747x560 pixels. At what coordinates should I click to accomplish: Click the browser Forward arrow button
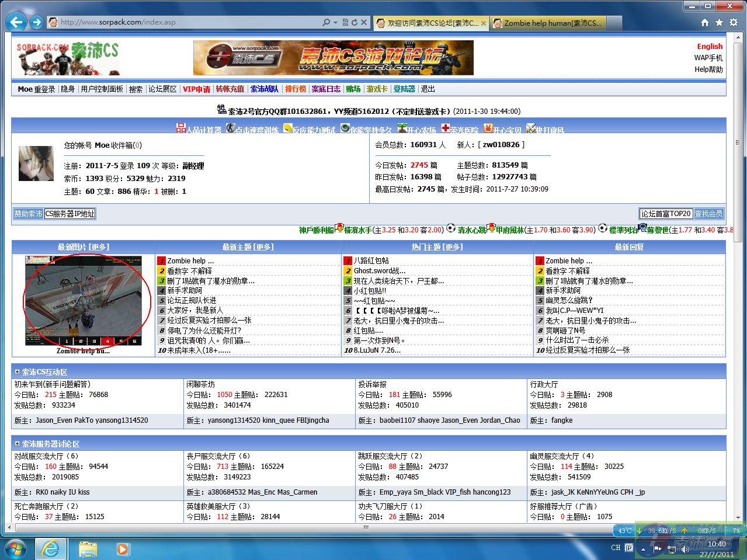click(x=37, y=22)
